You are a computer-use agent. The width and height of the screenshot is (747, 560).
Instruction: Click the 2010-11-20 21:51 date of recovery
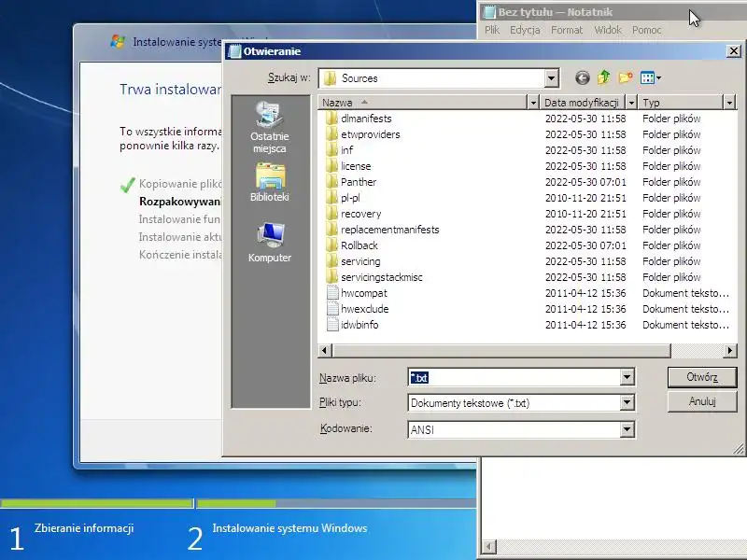click(x=585, y=214)
